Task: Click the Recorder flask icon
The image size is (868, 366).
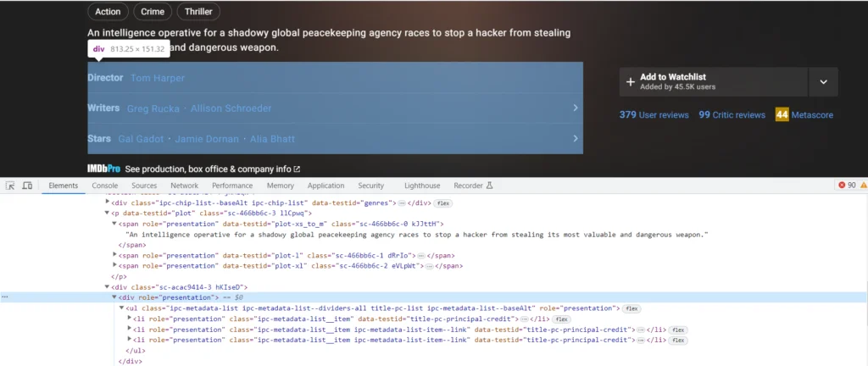Action: [489, 186]
